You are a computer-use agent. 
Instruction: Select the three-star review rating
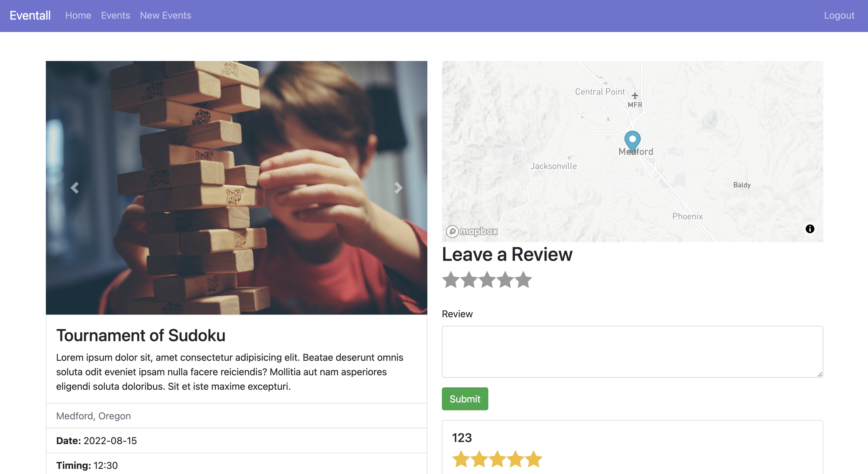coord(487,280)
